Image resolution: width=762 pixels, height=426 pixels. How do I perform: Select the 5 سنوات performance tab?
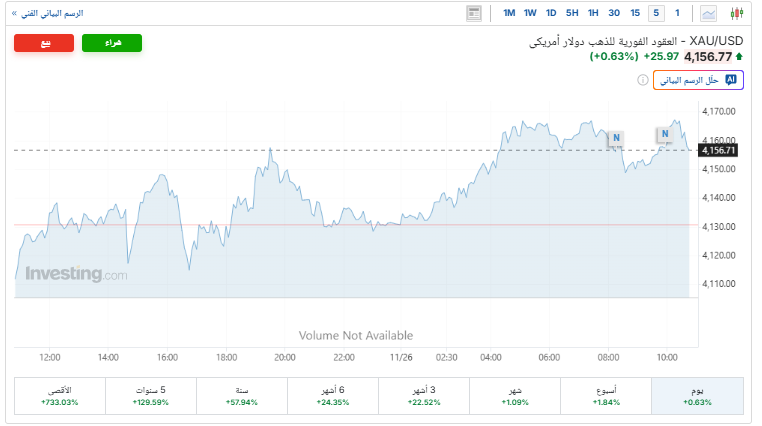pos(151,396)
